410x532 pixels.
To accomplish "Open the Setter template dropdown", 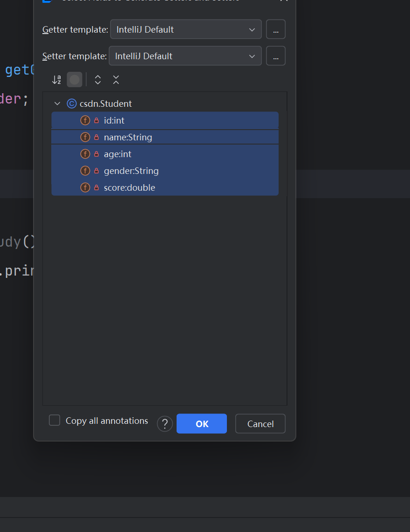I will tap(185, 56).
